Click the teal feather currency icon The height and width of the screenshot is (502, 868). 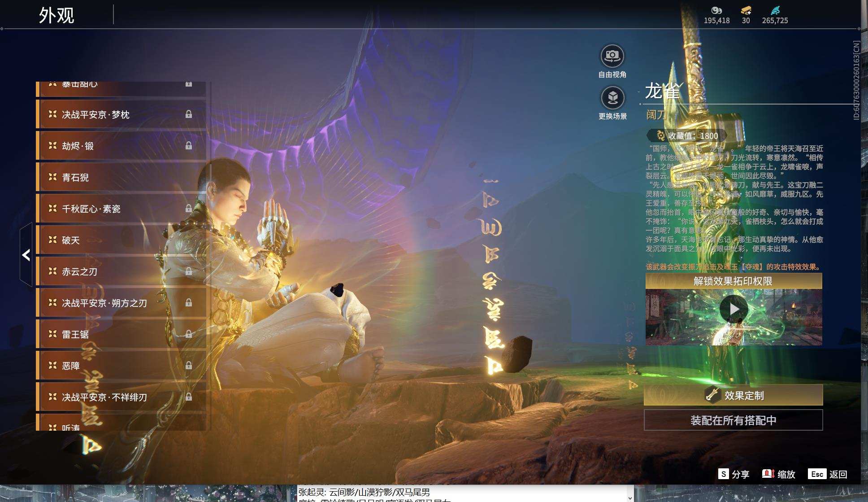pos(775,10)
